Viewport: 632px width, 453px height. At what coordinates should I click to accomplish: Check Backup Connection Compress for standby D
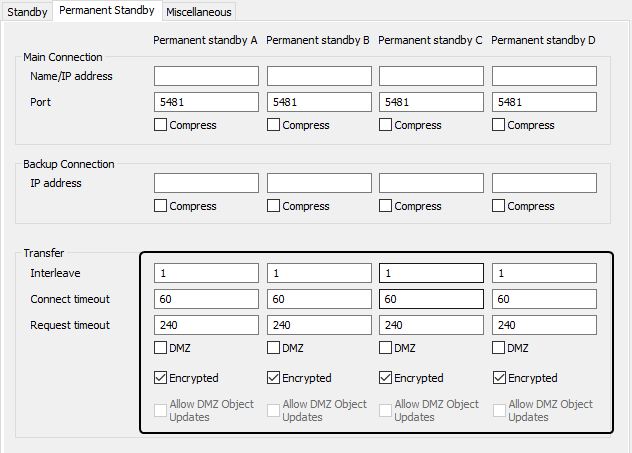coord(499,206)
